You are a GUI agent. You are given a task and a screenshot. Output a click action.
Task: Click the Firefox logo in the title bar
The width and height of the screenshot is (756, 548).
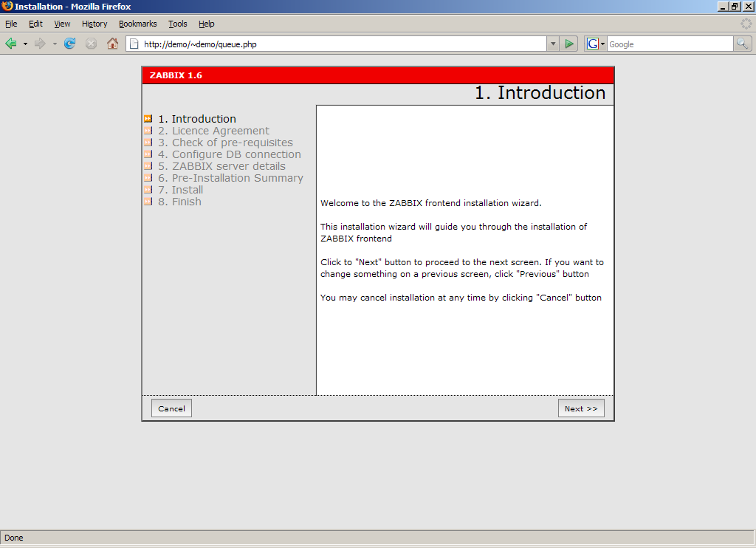[7, 6]
